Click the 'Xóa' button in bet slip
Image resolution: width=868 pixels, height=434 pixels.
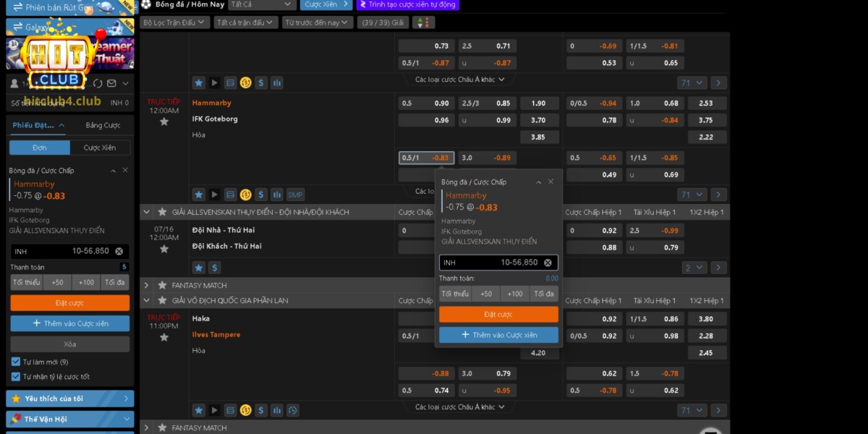(69, 344)
